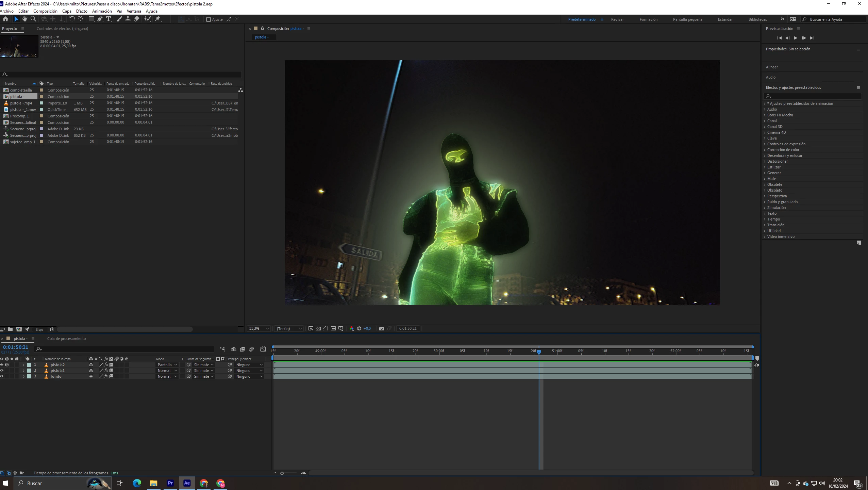
Task: Select the Horizontal Type tool
Action: [108, 19]
